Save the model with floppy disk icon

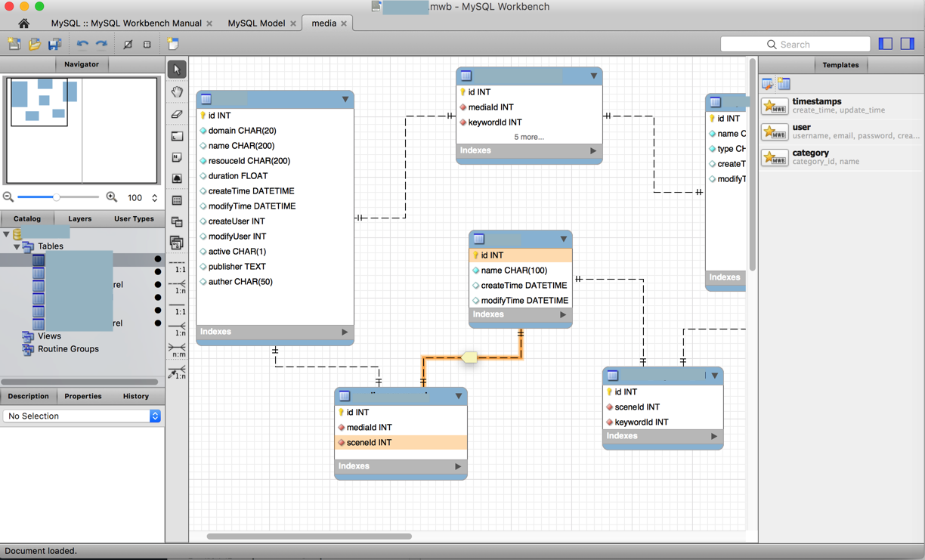coord(54,44)
